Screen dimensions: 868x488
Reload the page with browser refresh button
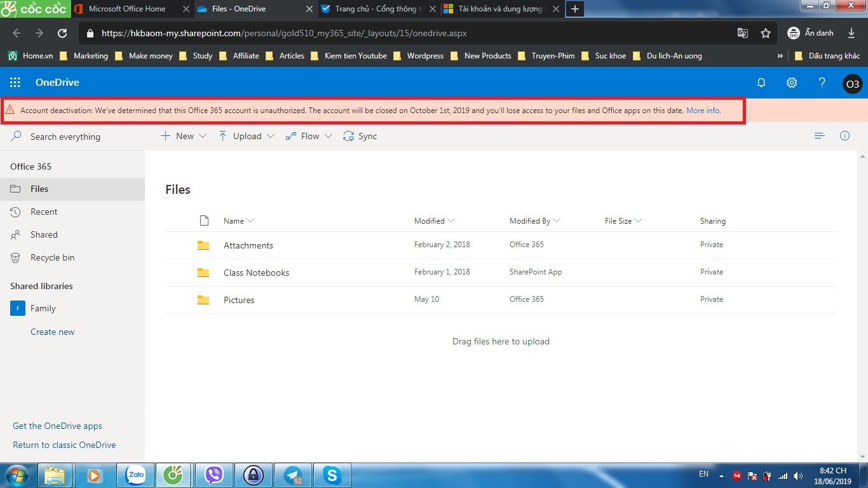[62, 33]
